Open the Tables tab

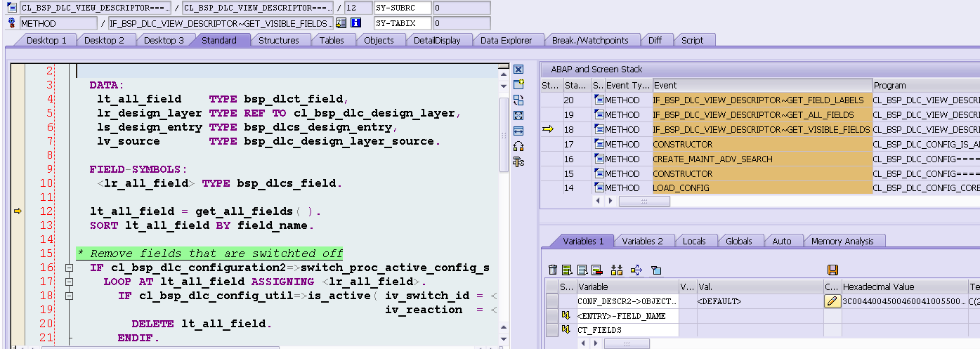[x=332, y=40]
